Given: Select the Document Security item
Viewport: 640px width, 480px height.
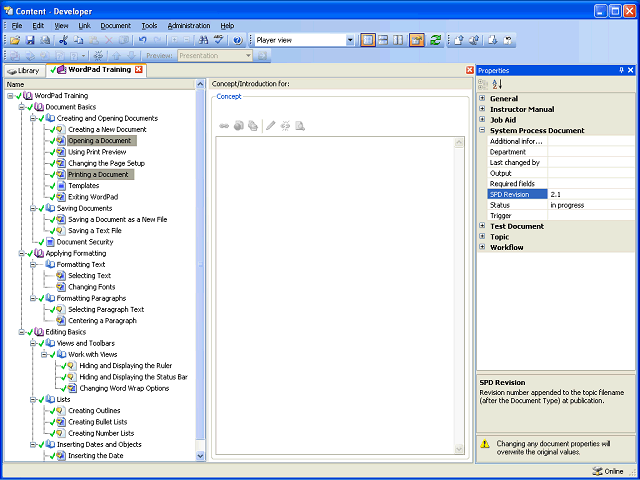Looking at the screenshot, I should [x=84, y=242].
